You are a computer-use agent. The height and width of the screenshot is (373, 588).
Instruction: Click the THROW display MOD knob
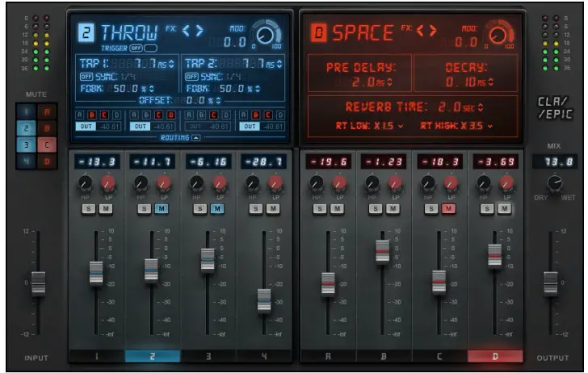[266, 36]
